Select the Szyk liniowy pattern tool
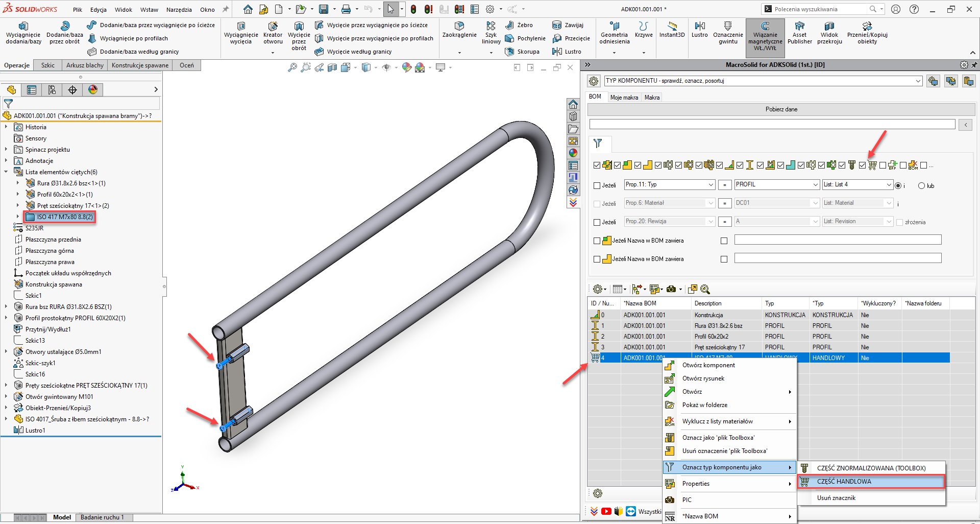Image resolution: width=980 pixels, height=524 pixels. [x=491, y=27]
